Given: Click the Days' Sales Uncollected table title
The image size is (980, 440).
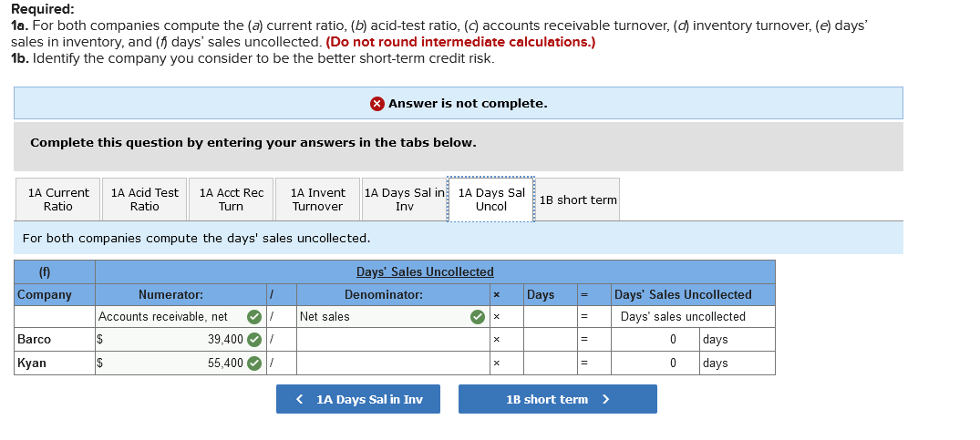Looking at the screenshot, I should point(425,272).
